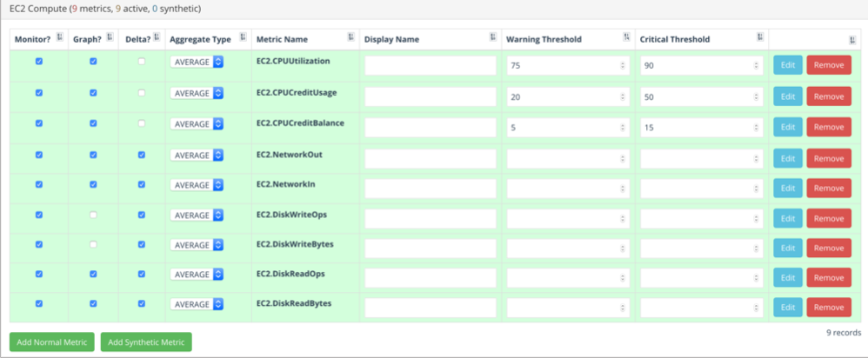Viewport: 868px width, 358px height.
Task: Remove the EC2.CPUCreditBalance metric
Action: pyautogui.click(x=829, y=127)
